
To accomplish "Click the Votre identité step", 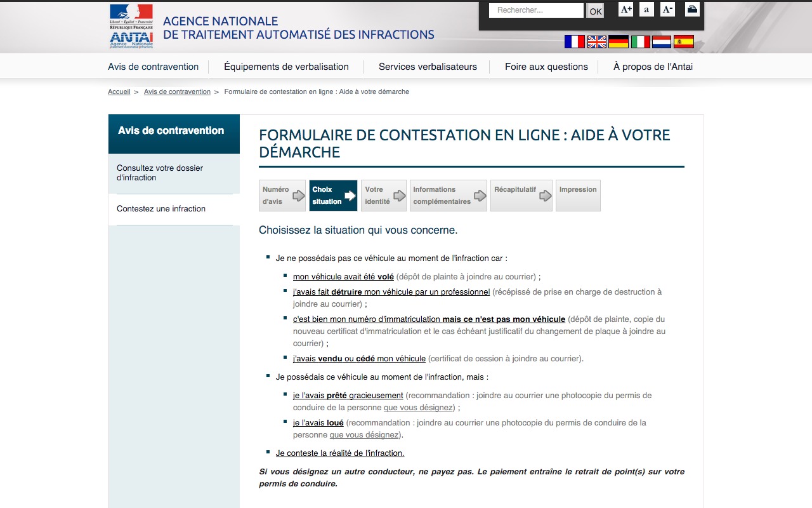I will point(384,196).
